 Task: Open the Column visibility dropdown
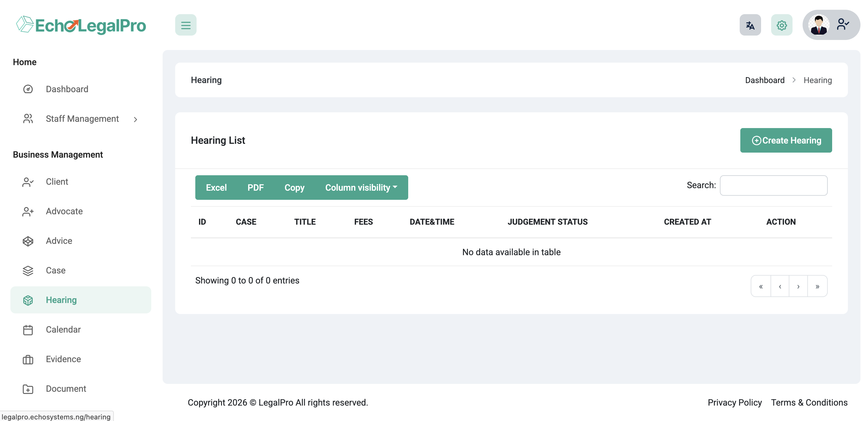pyautogui.click(x=361, y=188)
